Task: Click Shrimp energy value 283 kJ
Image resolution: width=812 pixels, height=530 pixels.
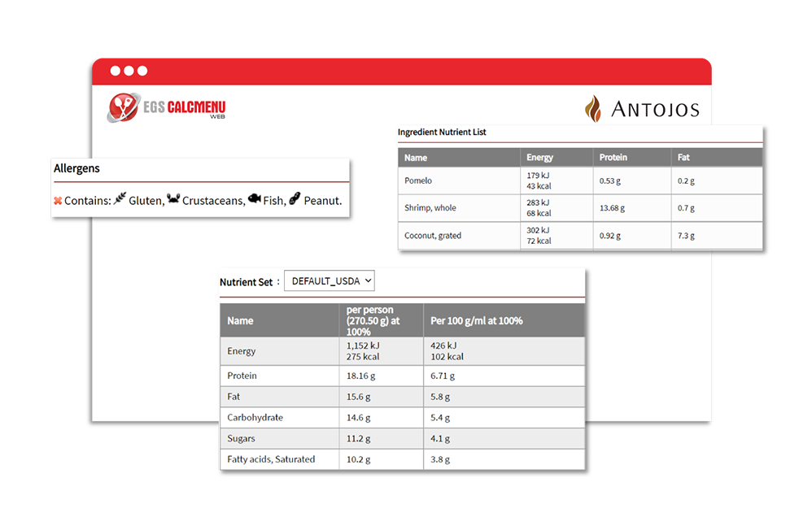Action: click(538, 202)
